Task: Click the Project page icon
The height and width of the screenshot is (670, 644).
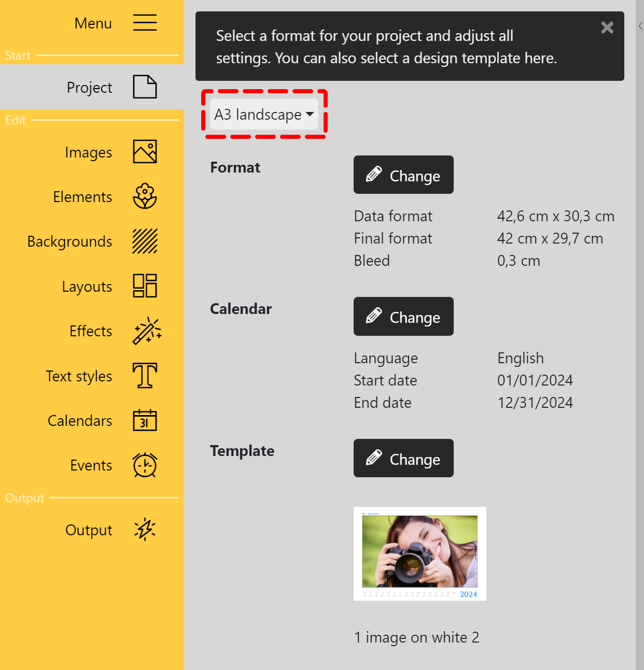Action: (145, 87)
